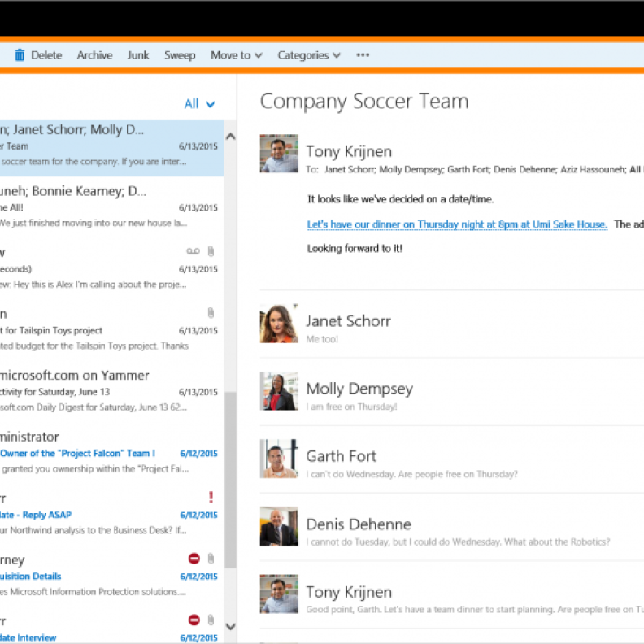
Task: Click the attachment paperclip on the voicemail message
Action: (x=211, y=251)
